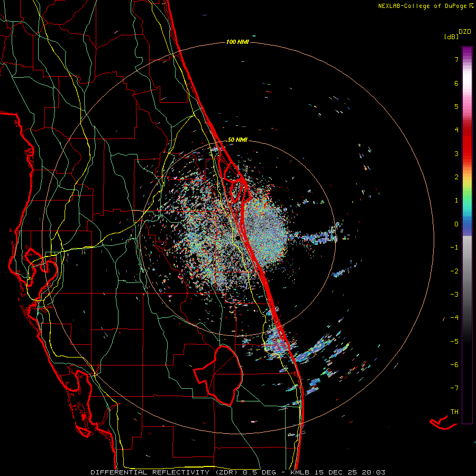476x476 pixels.
Task: Click the -6 tick label on the scale
Action: click(454, 365)
